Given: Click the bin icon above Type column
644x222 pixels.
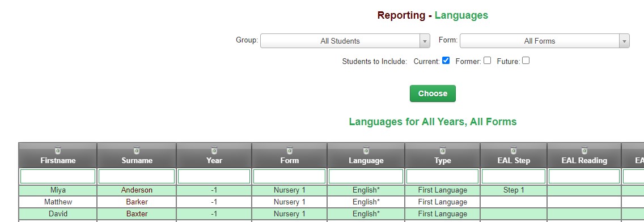Looking at the screenshot, I should [442, 151].
